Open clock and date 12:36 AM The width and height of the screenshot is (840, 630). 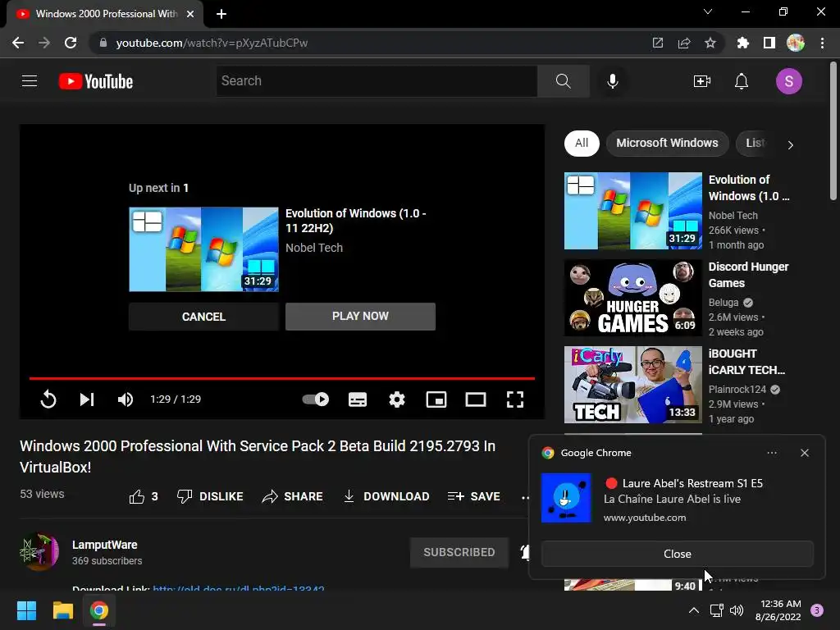coord(778,610)
